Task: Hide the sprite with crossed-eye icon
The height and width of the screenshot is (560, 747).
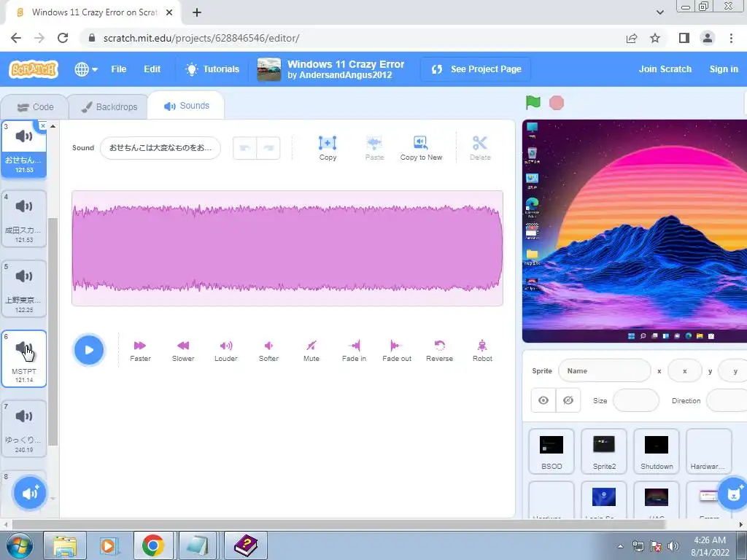Action: [x=568, y=400]
